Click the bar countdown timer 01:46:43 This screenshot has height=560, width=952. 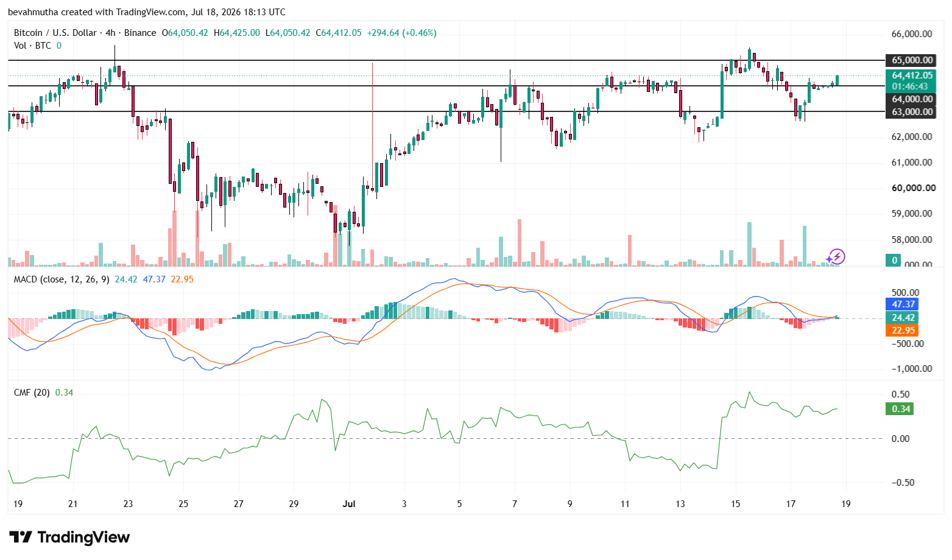point(911,86)
